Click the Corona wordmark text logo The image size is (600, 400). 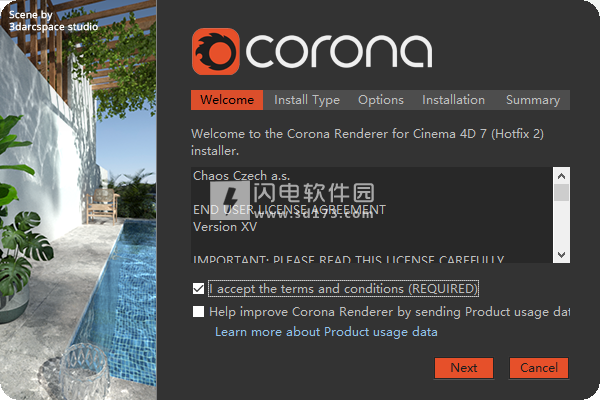[x=339, y=51]
